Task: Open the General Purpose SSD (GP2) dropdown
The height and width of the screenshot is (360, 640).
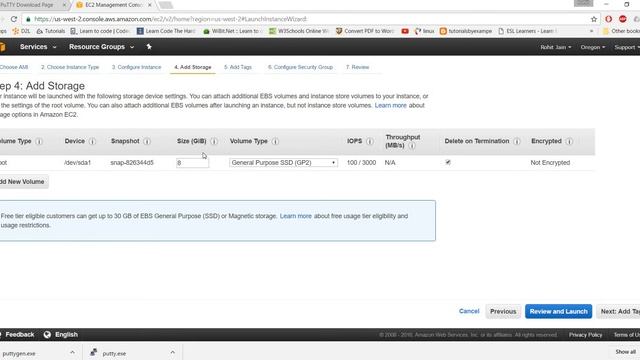Action: pos(283,162)
